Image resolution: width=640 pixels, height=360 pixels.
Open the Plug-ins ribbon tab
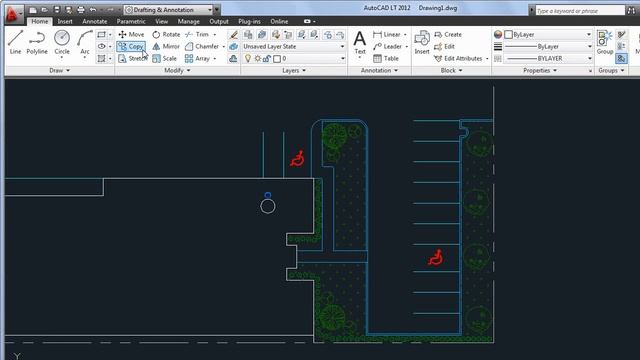click(x=249, y=21)
